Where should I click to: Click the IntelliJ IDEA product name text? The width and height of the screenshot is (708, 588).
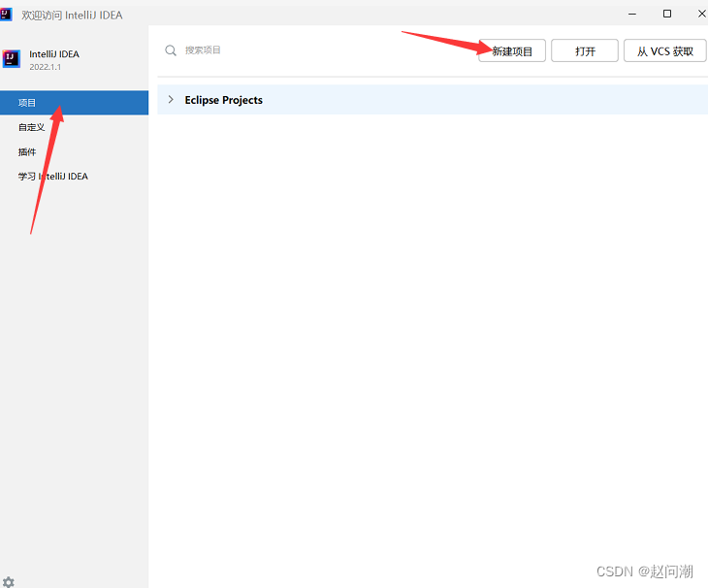pos(54,53)
